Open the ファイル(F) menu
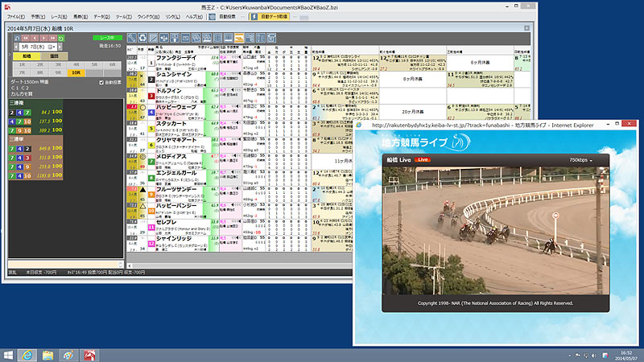 coord(16,17)
